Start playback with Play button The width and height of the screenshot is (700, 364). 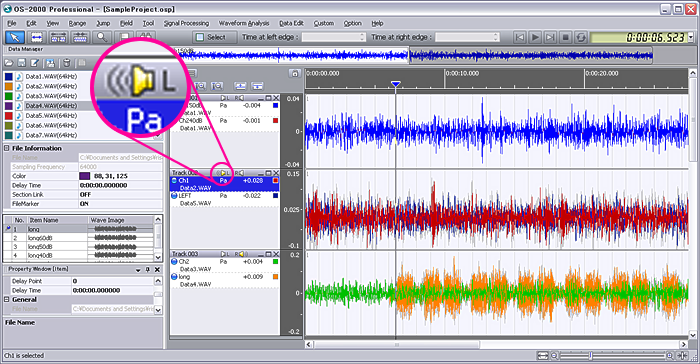point(535,38)
